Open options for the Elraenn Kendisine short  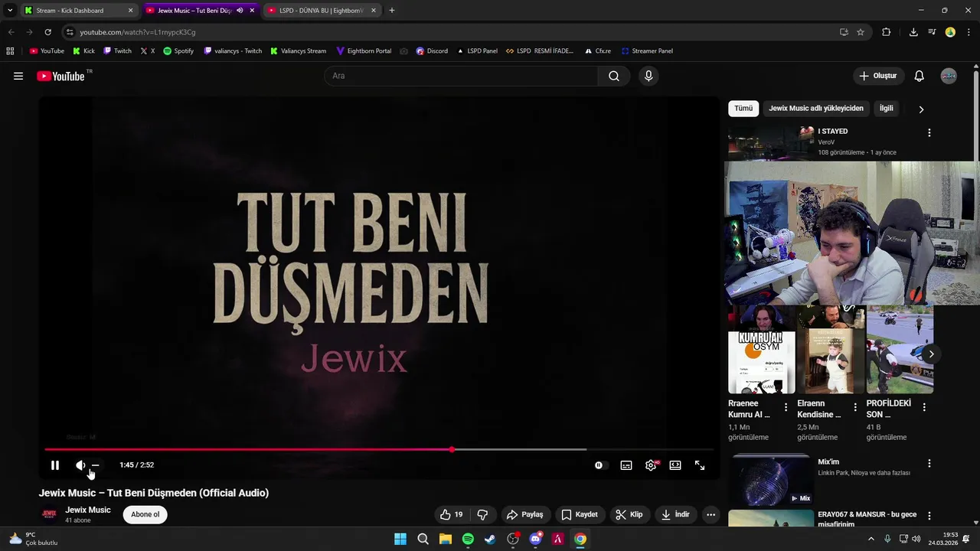[855, 407]
